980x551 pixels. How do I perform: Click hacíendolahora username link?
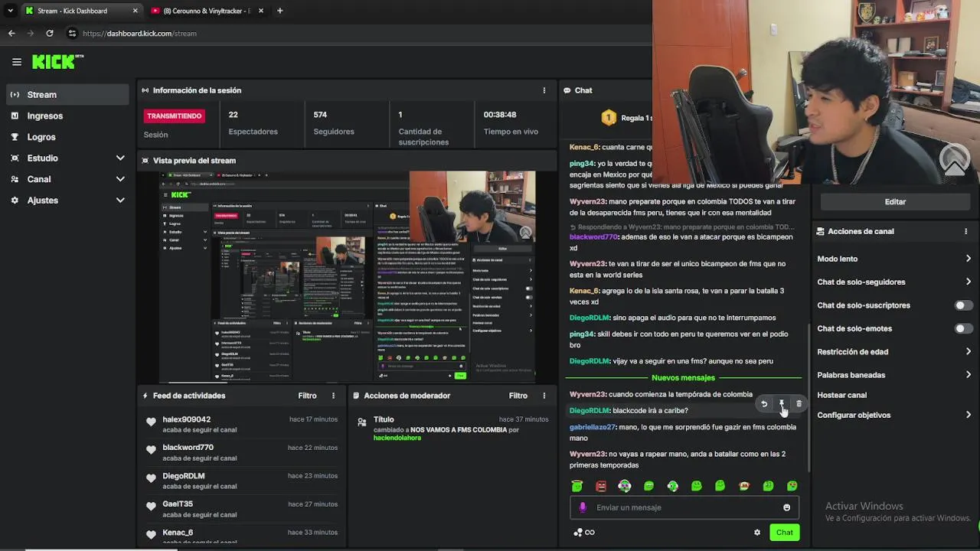tap(397, 438)
